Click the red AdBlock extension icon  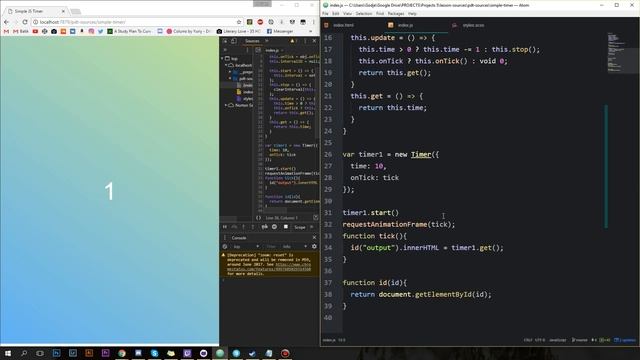pyautogui.click(x=260, y=22)
